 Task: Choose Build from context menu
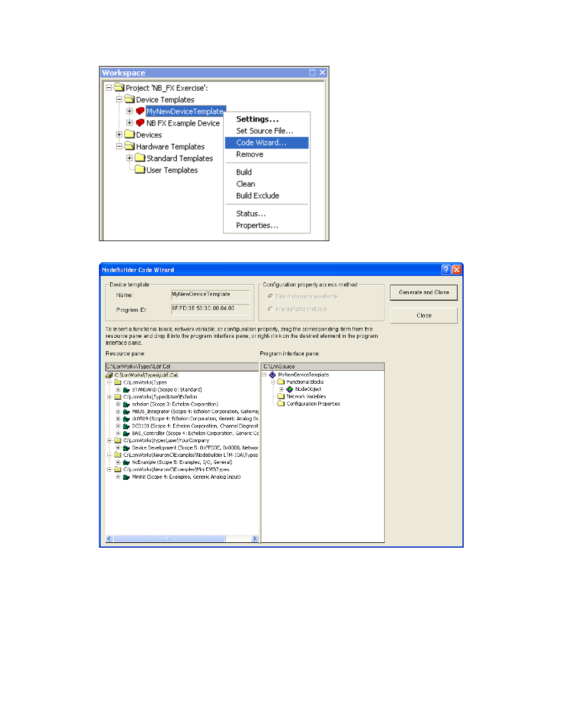click(x=267, y=172)
